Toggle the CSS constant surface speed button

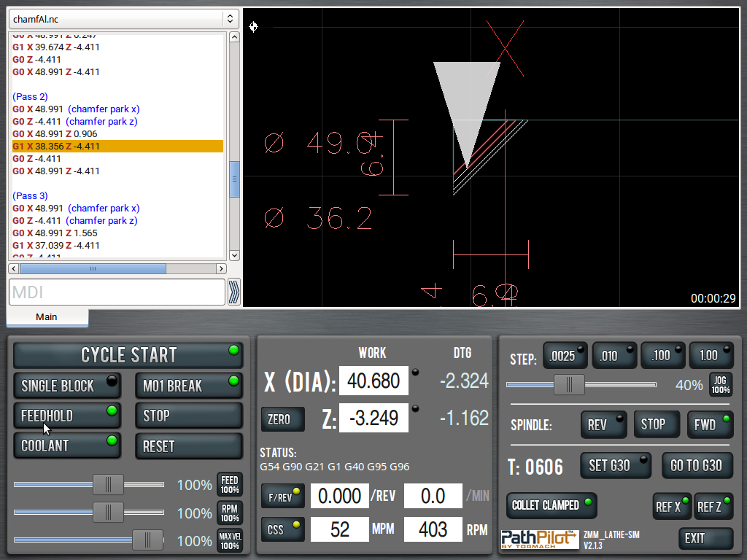point(282,529)
